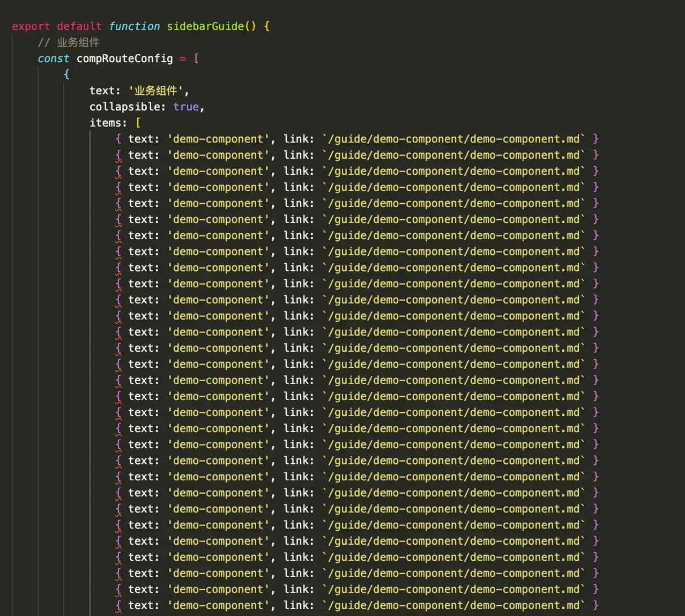Click the opening bracket after compRouteConfig =

(196, 58)
